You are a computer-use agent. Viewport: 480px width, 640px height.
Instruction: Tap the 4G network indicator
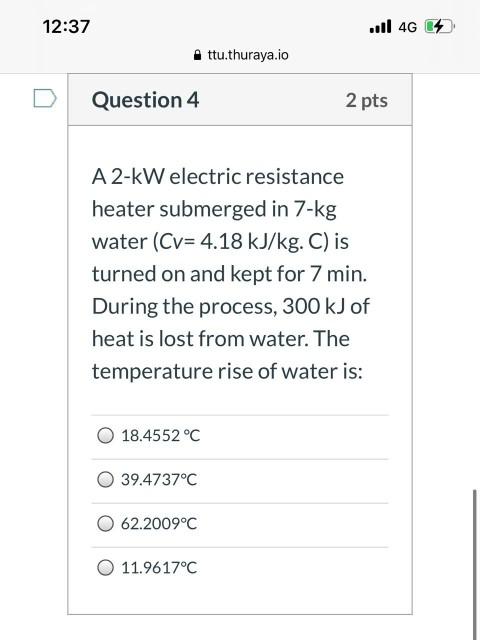[407, 27]
